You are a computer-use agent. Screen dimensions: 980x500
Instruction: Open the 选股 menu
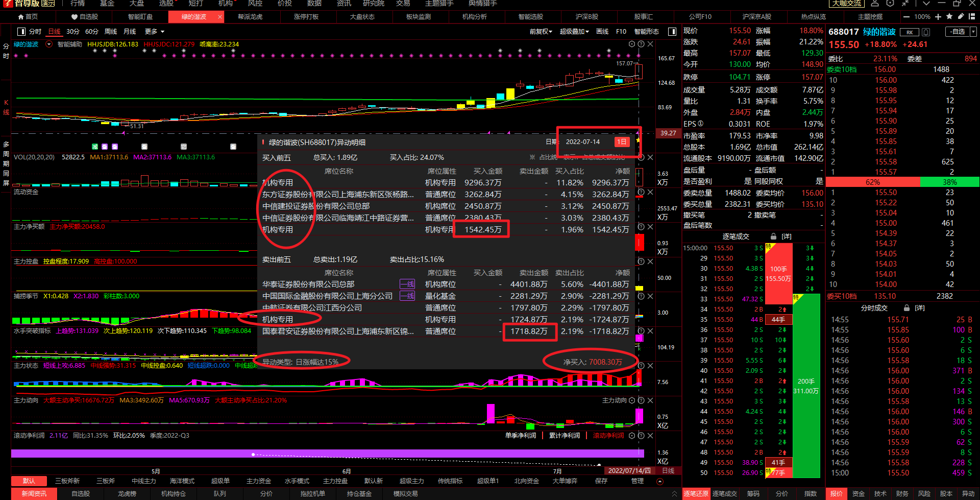point(166,3)
